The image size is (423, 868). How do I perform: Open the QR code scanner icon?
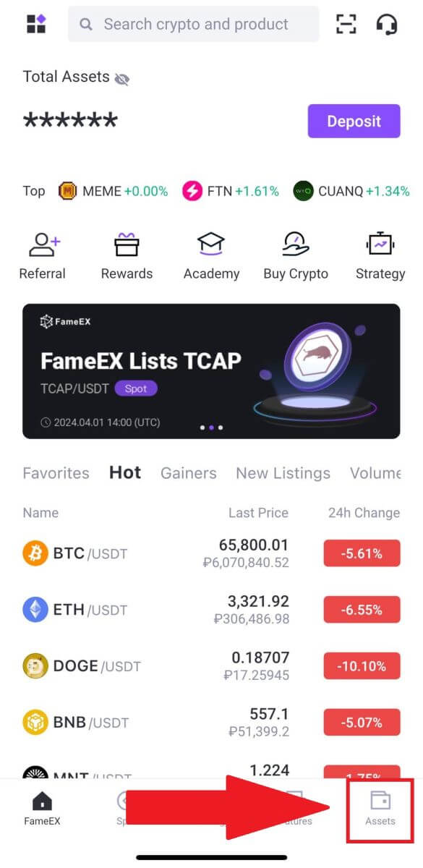[x=346, y=24]
